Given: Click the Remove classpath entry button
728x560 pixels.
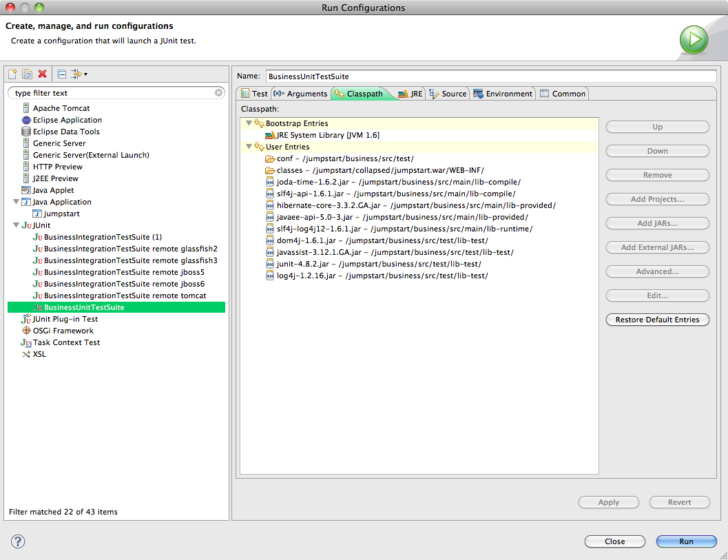Looking at the screenshot, I should coord(658,175).
